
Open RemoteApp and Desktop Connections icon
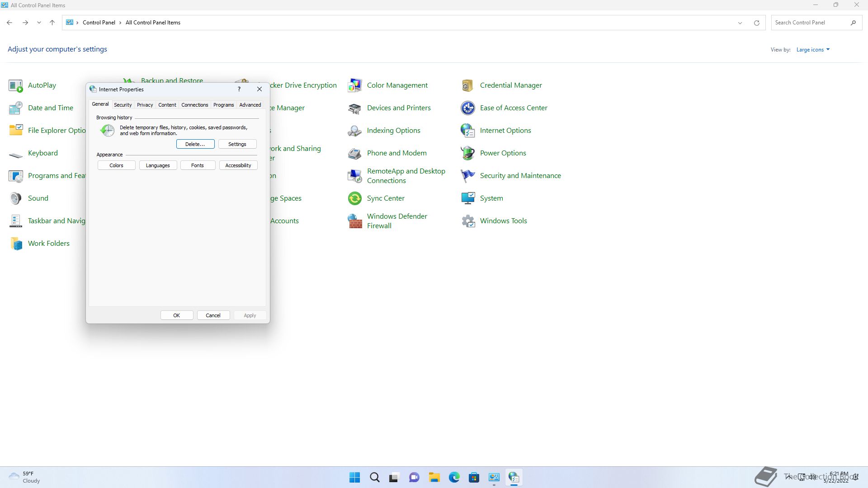coord(355,176)
